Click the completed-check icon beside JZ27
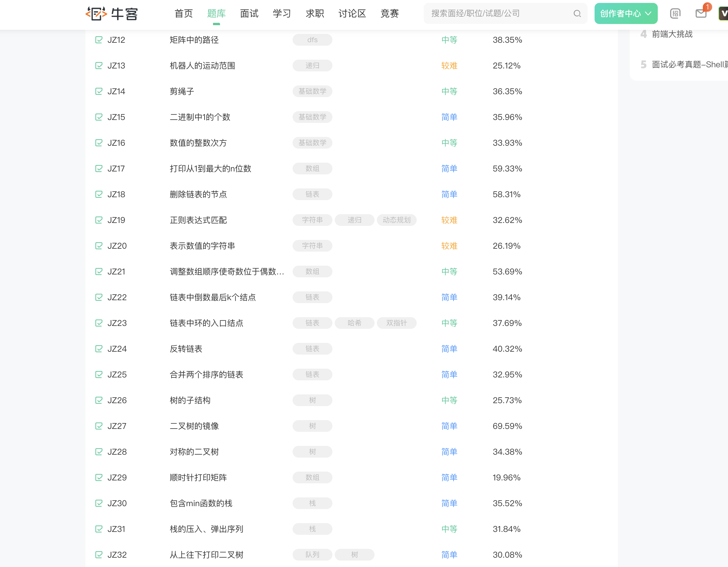 tap(99, 426)
